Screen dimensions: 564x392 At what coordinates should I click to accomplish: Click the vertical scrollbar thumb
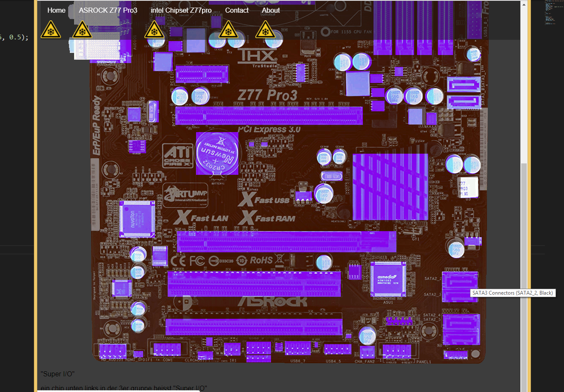[x=524, y=275]
